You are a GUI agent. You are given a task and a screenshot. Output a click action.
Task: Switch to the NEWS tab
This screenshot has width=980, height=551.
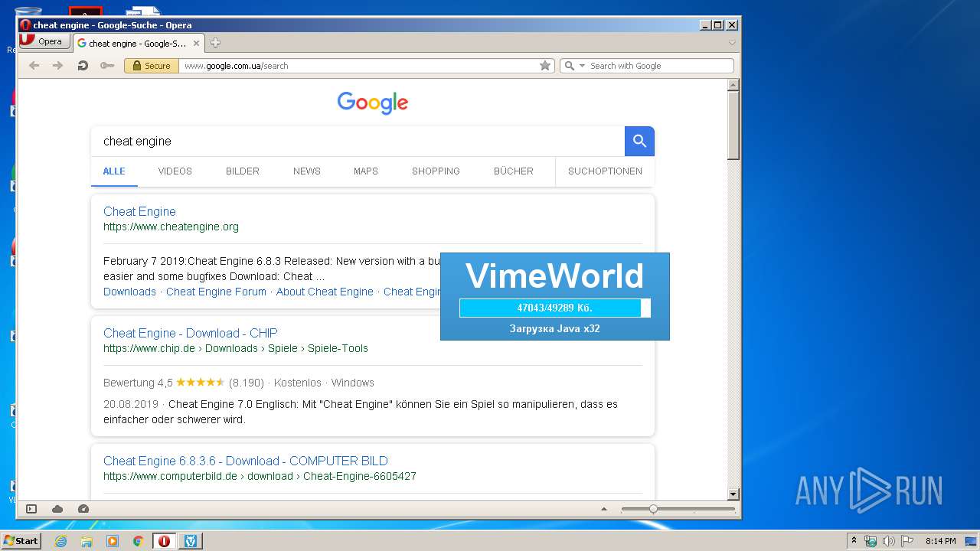coord(307,171)
